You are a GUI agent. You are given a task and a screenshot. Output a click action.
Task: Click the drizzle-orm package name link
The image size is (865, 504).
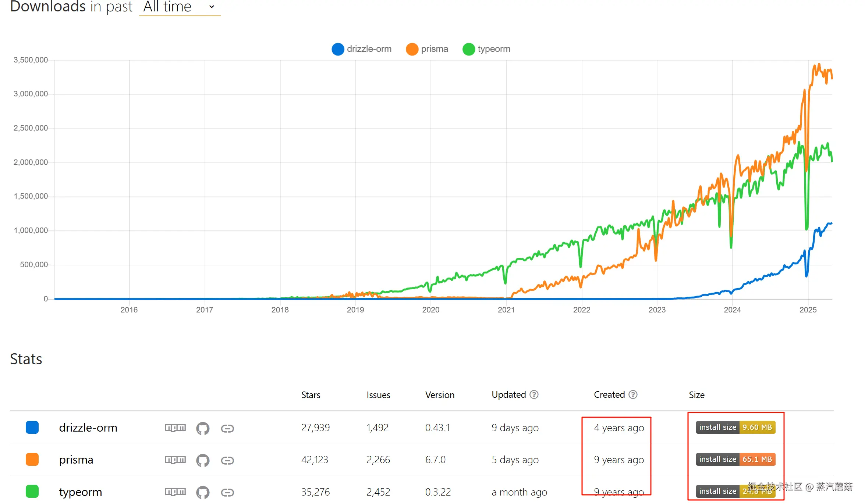point(88,428)
